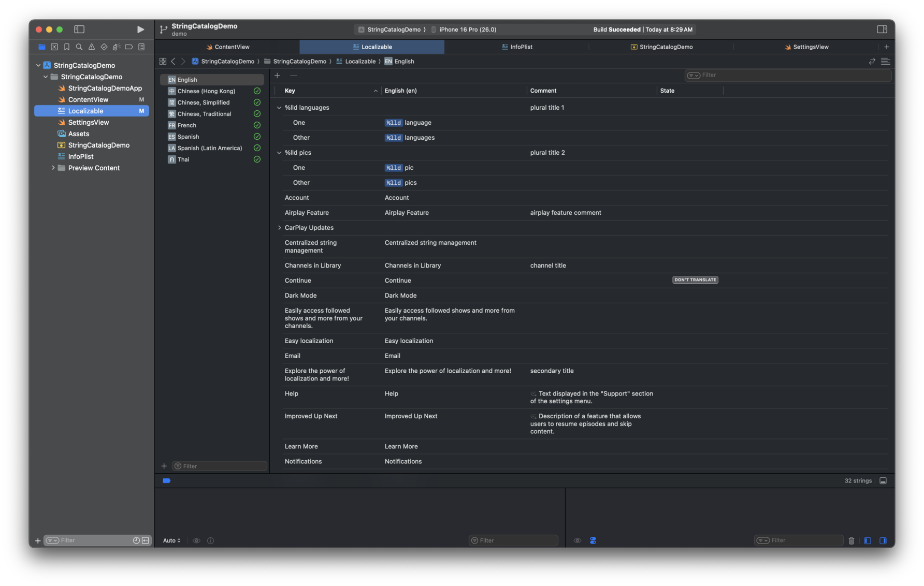Toggle the inspector panel at top right
The width and height of the screenshot is (924, 586).
(882, 30)
